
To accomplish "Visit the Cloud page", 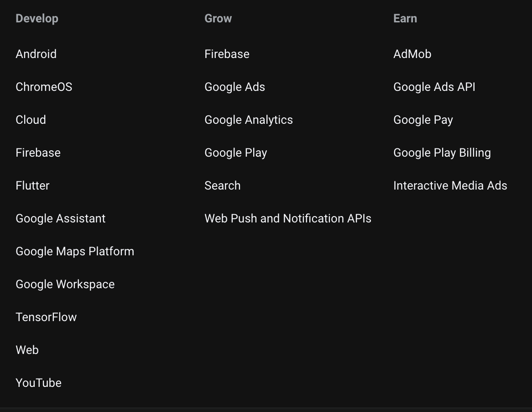I will [x=31, y=120].
